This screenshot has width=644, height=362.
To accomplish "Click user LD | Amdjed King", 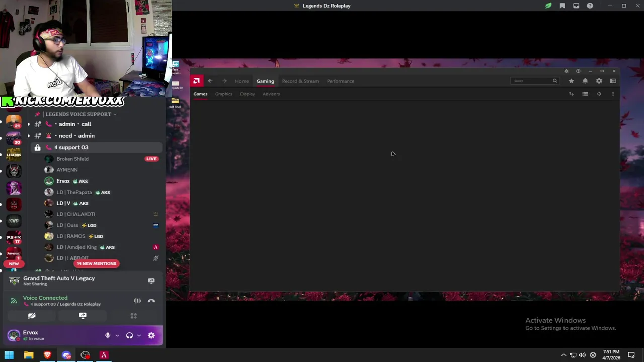I will pos(76,247).
